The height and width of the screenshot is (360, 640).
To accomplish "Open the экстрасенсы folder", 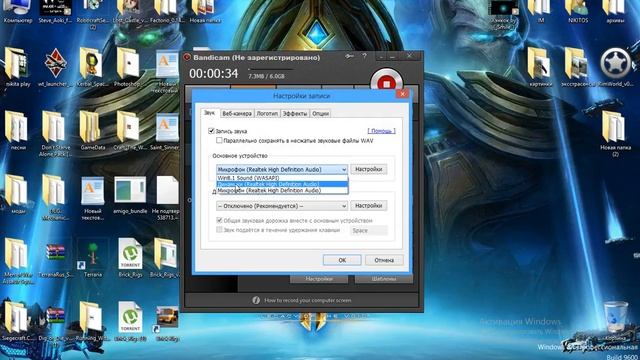I will 577,67.
